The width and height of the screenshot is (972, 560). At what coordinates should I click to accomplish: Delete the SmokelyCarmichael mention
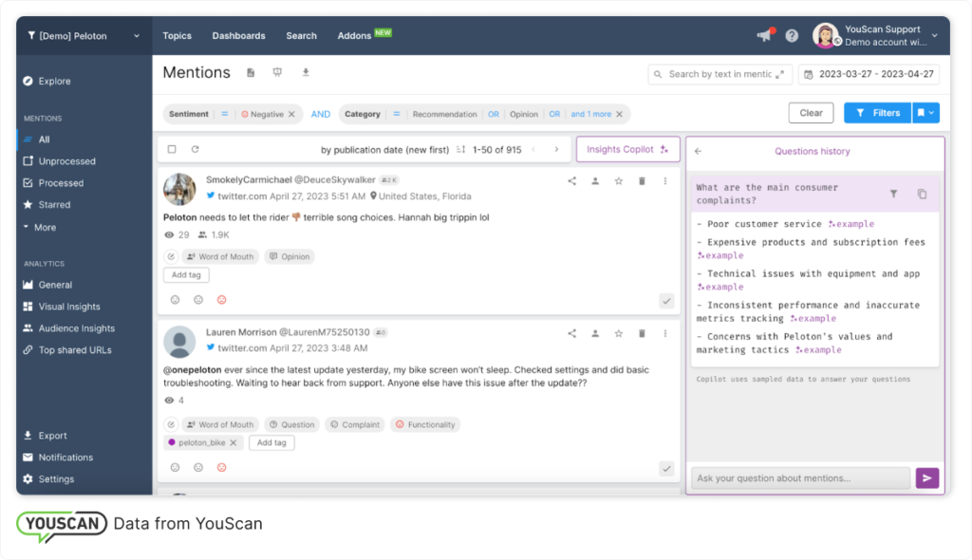click(643, 180)
